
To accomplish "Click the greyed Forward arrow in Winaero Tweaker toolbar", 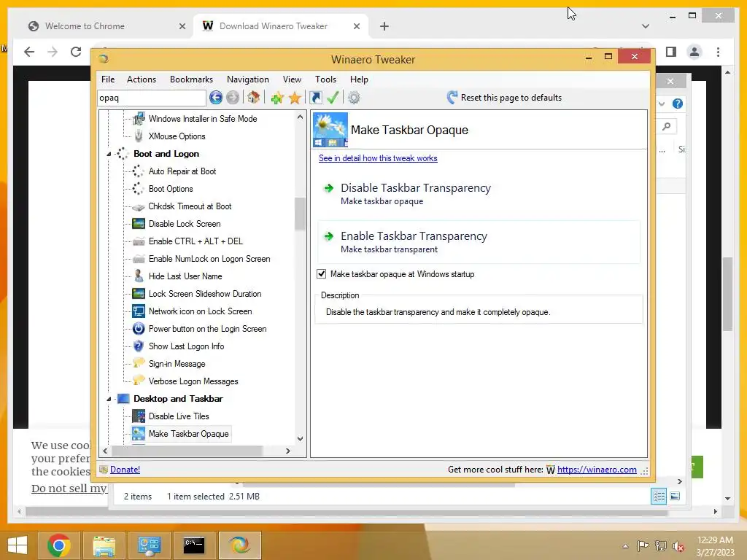I will pyautogui.click(x=233, y=98).
